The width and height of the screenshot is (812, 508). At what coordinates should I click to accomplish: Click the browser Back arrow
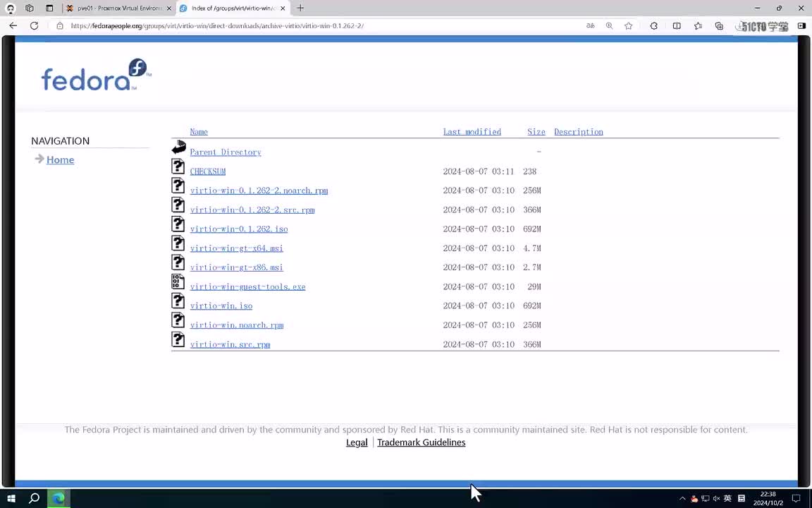[x=13, y=25]
